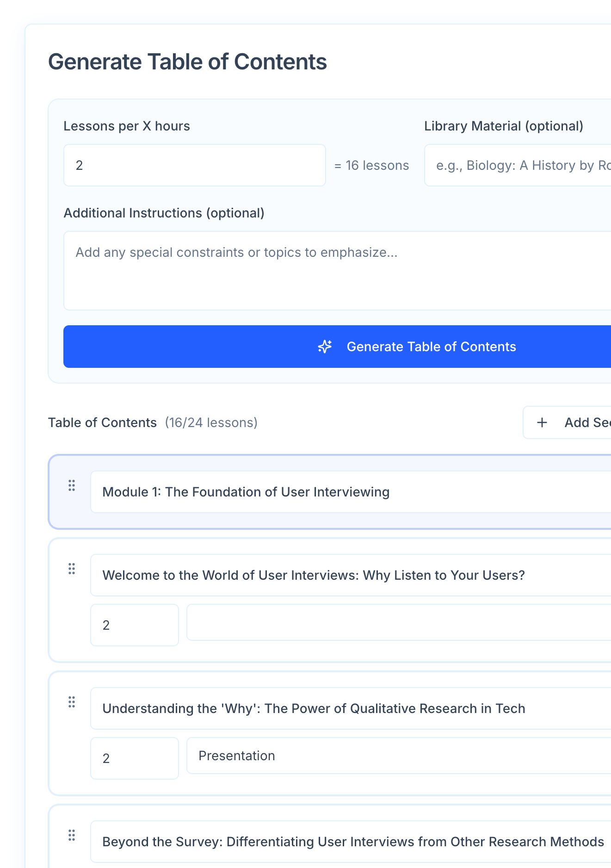Edit the Understanding the 'Why' lesson title
The width and height of the screenshot is (611, 868).
[352, 708]
